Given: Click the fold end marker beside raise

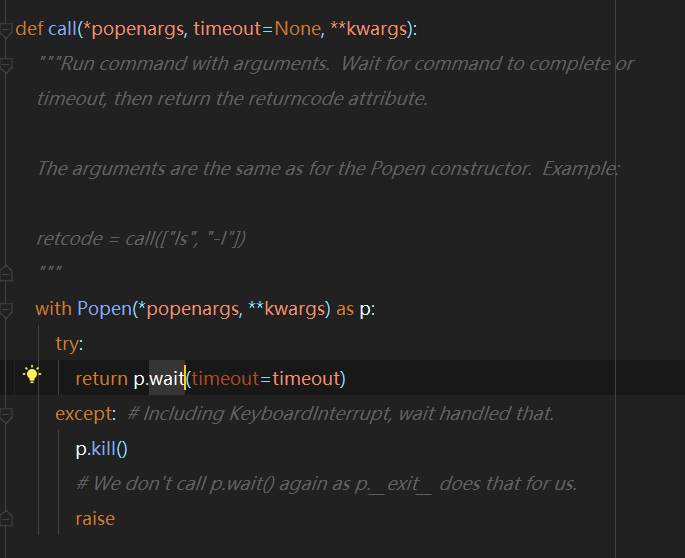Looking at the screenshot, I should (6, 519).
